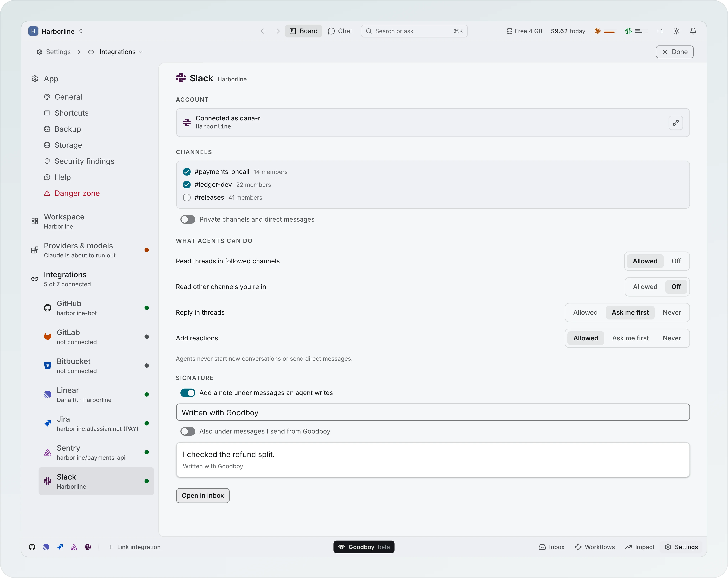Viewport: 728px width, 578px height.
Task: Enable private channels and direct messages
Action: point(188,219)
